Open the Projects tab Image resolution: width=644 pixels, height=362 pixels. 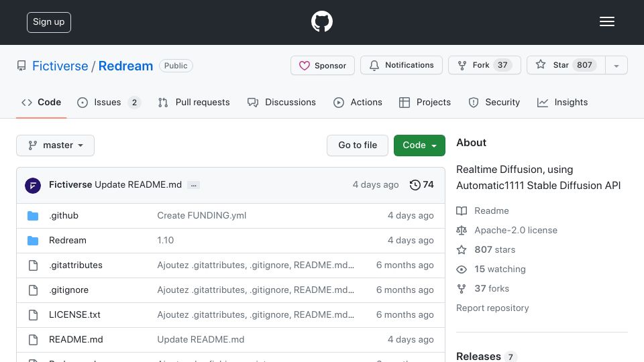pyautogui.click(x=425, y=102)
